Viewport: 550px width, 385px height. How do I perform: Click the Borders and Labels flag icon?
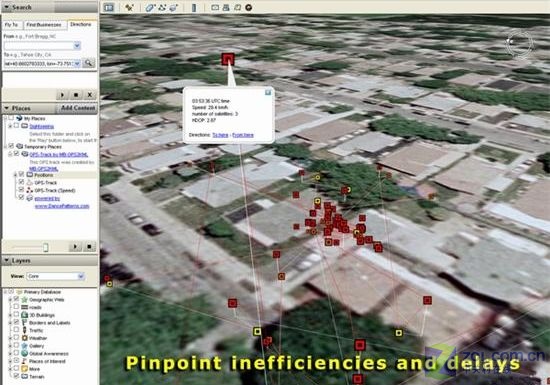click(x=25, y=323)
